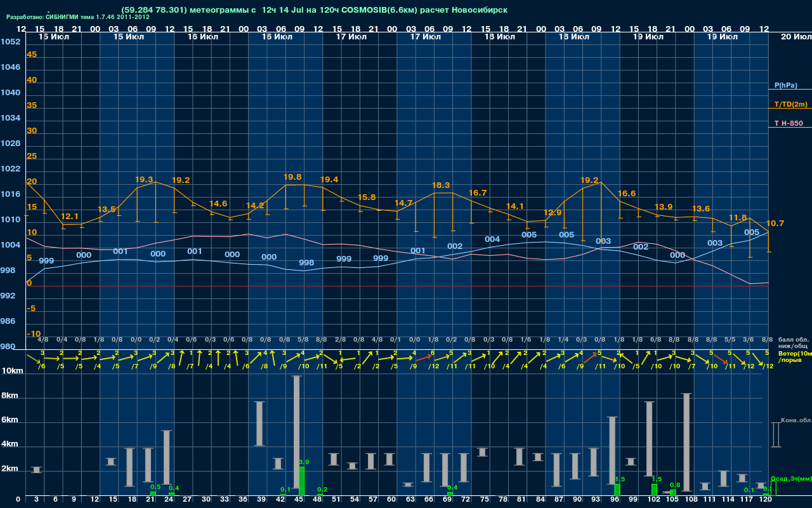Click the 13.9 temperature value
Viewport: 812px width, 508px height.
point(664,207)
